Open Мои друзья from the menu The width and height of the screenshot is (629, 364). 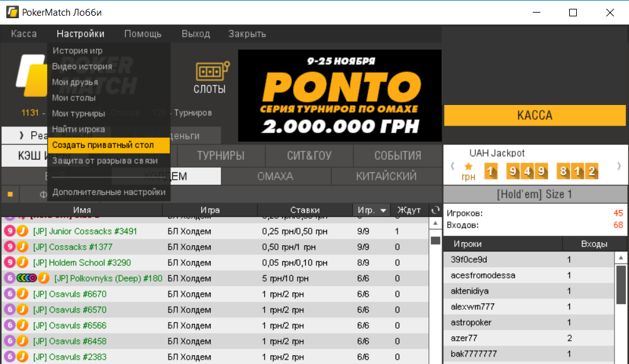click(x=109, y=82)
